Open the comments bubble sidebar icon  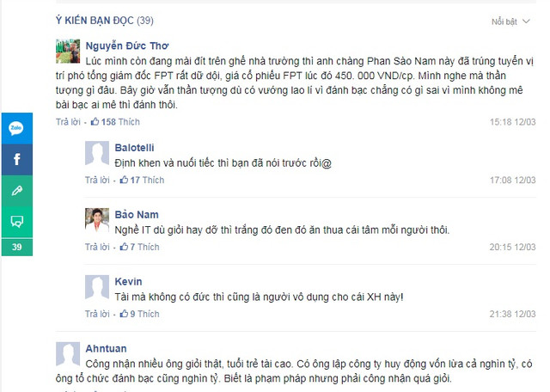coord(17,222)
